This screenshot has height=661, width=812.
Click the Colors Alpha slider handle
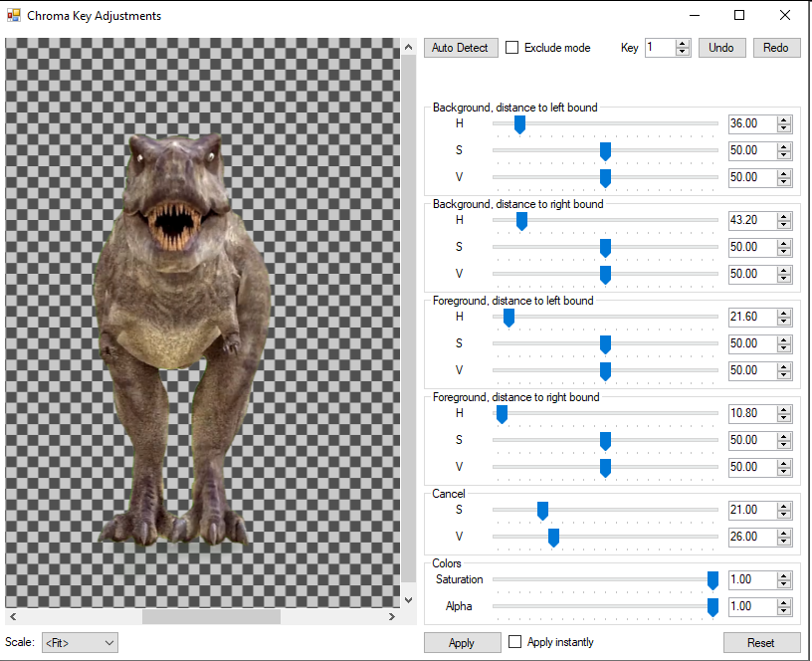click(x=713, y=607)
